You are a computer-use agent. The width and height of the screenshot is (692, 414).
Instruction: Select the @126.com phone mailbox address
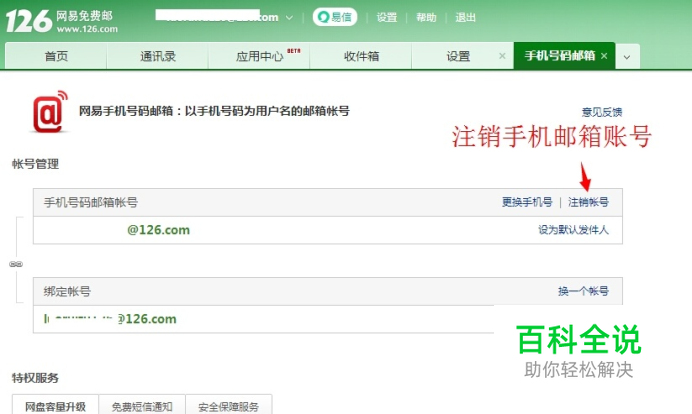[158, 230]
